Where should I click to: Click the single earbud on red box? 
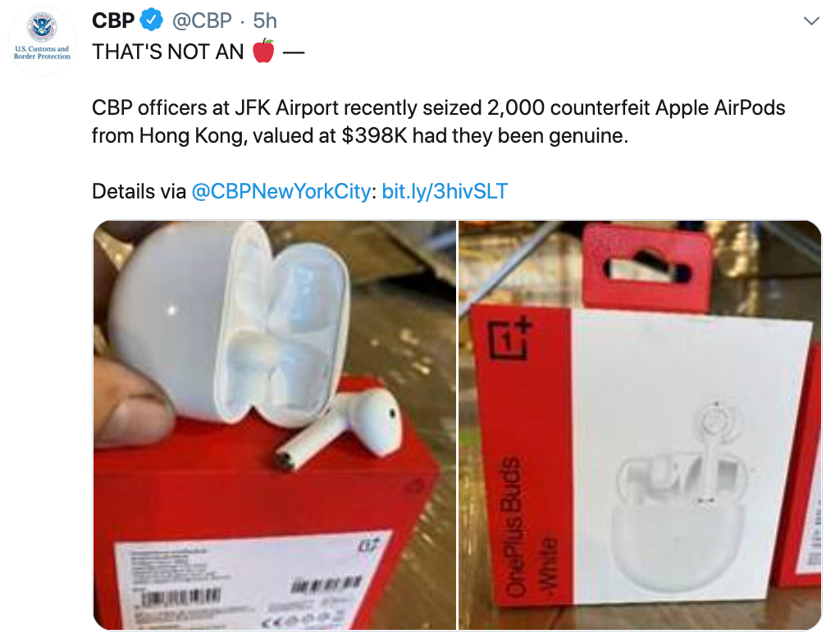339,431
